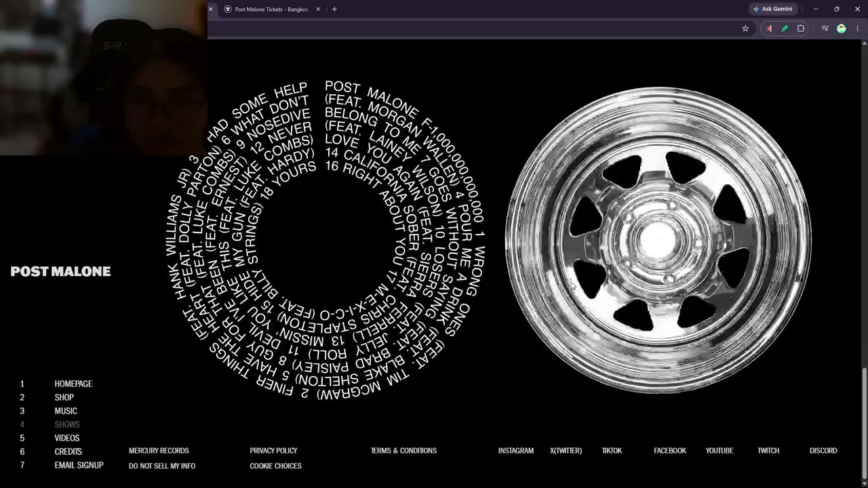The width and height of the screenshot is (868, 488).
Task: Minimize the Chrome window
Action: point(816,9)
